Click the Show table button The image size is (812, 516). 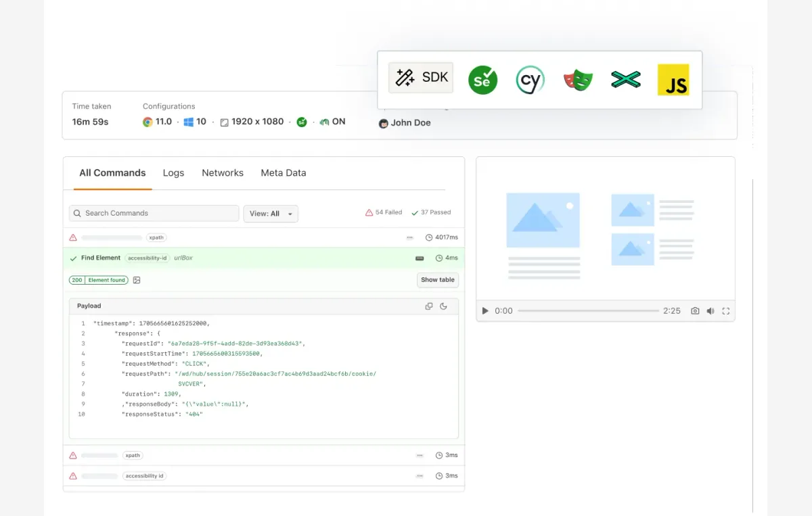click(x=438, y=280)
